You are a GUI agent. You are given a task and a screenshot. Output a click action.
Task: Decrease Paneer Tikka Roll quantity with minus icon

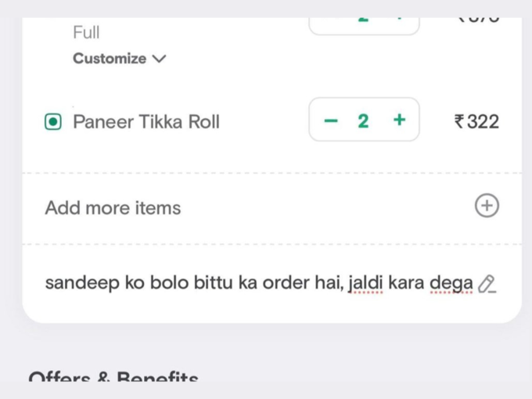331,120
